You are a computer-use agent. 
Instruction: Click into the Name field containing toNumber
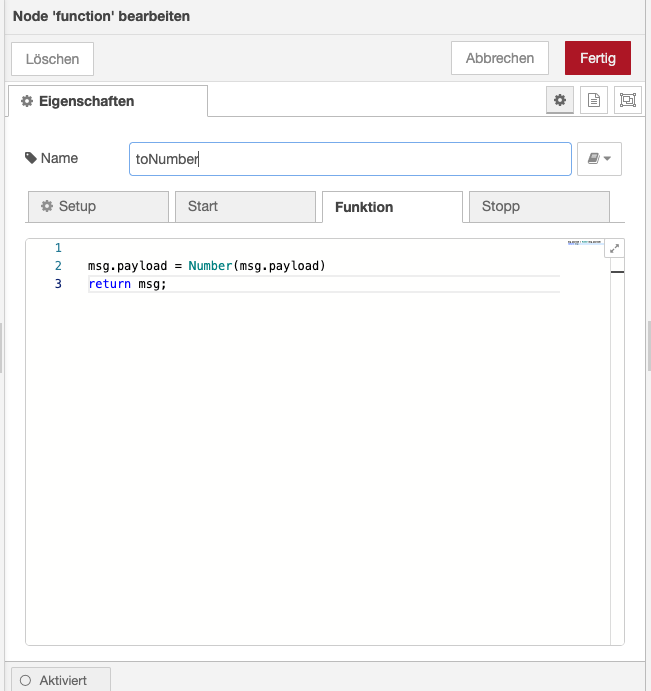349,159
